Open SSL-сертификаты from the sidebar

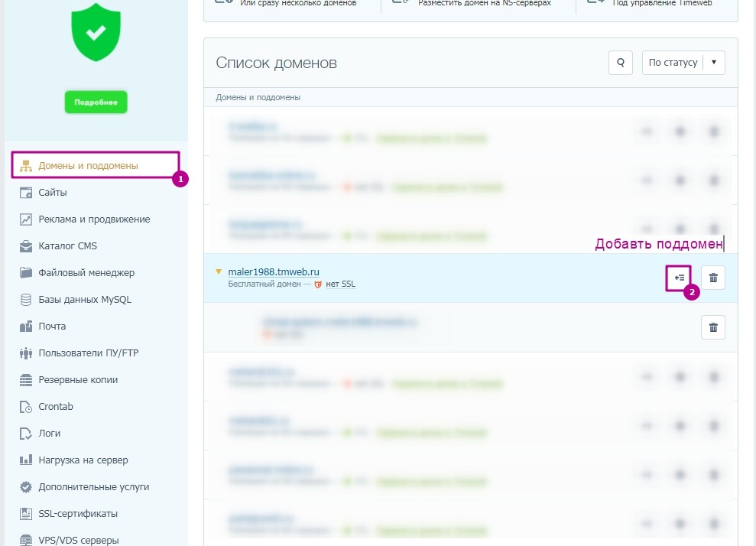point(78,514)
